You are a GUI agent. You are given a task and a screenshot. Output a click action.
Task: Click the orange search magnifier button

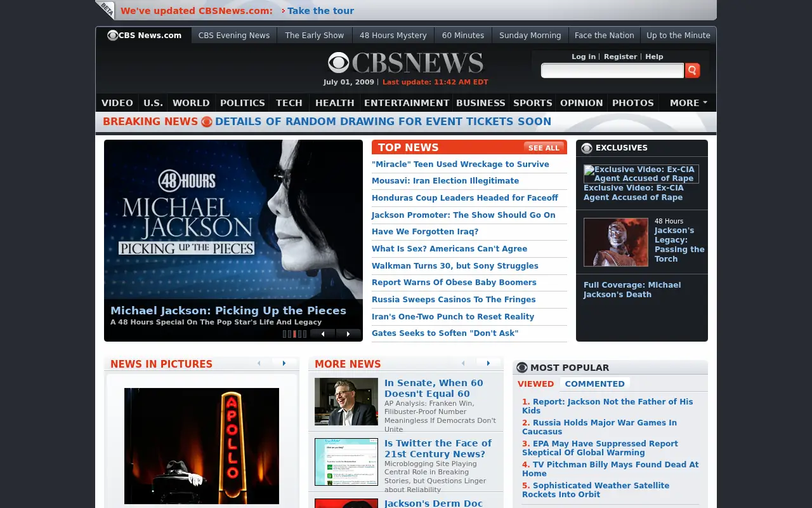tap(693, 70)
